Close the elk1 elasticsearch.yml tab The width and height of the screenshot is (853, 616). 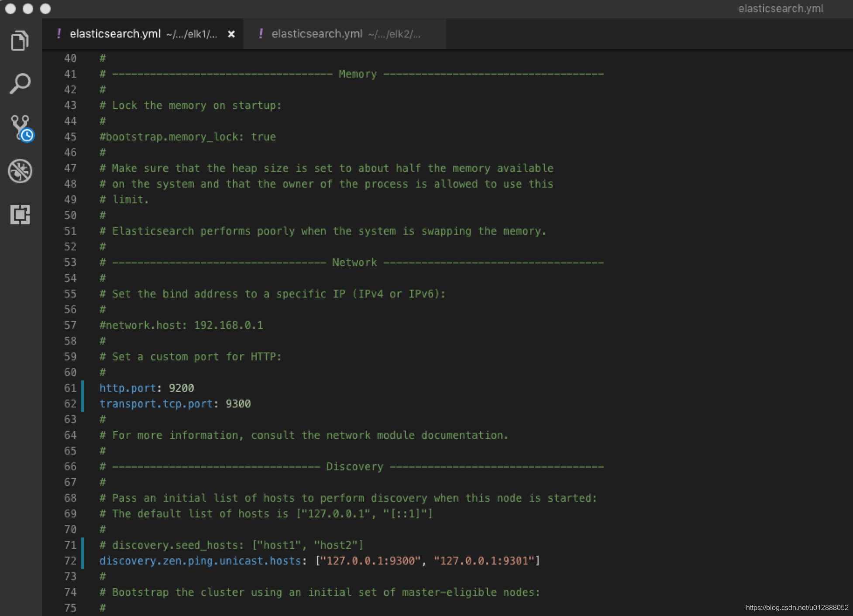(231, 34)
